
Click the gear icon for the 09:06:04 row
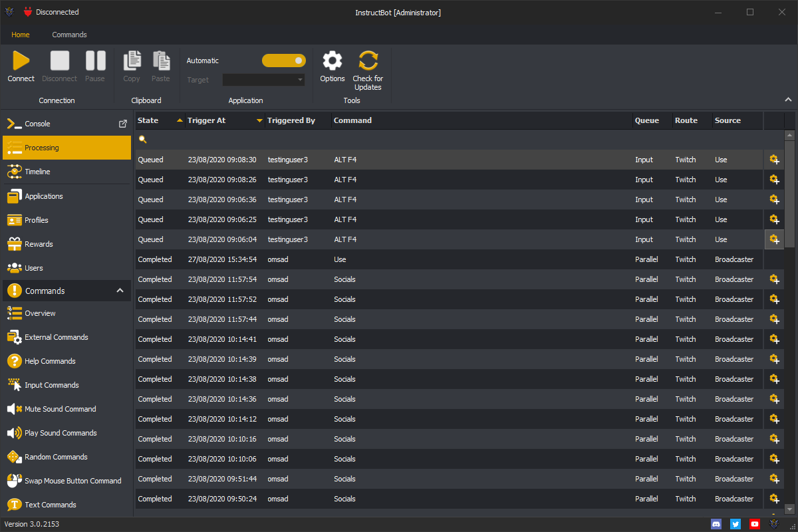click(x=774, y=239)
